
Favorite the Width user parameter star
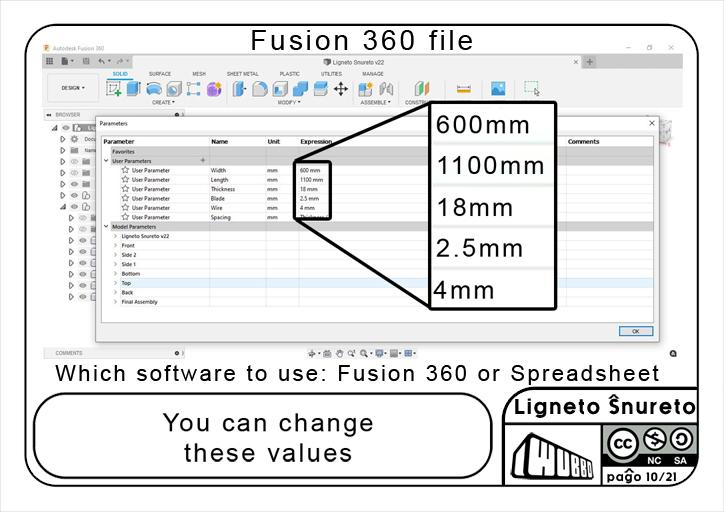pos(125,170)
